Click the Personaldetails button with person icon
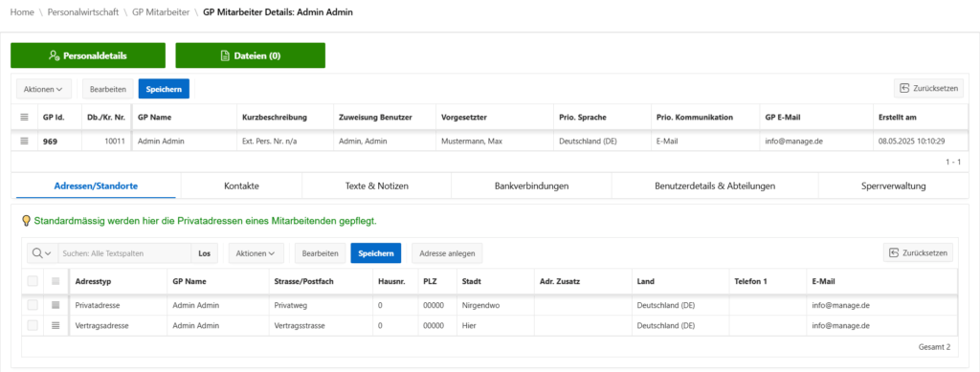Viewport: 980px width, 372px height. pyautogui.click(x=87, y=55)
